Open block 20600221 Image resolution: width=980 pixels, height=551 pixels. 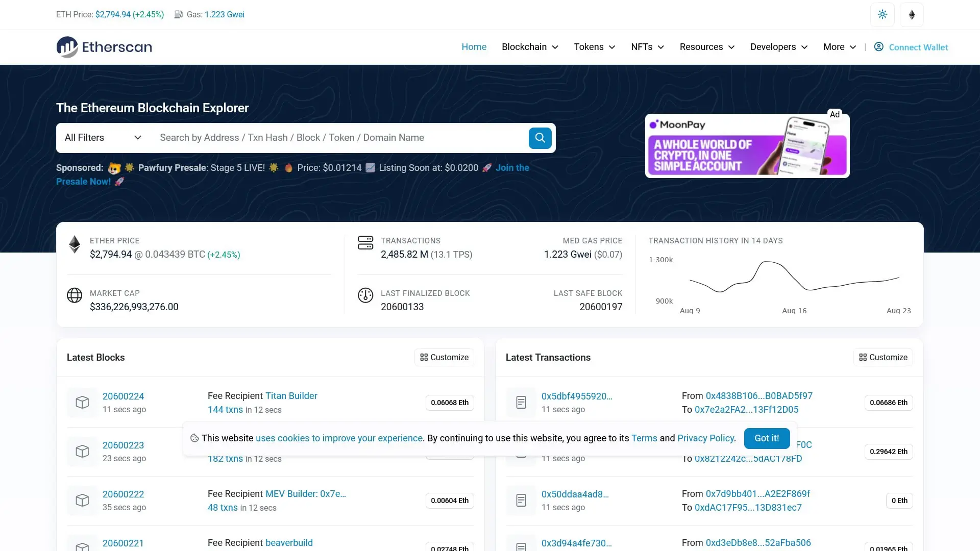123,543
